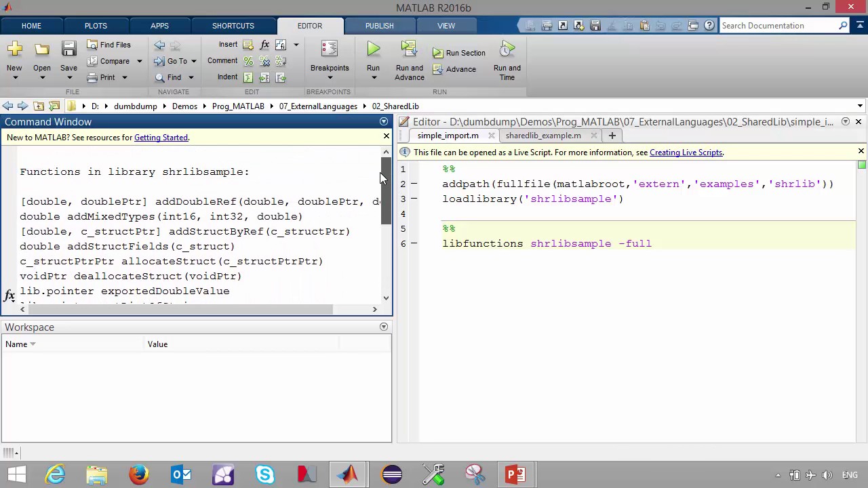Open the Windows Start menu
This screenshot has height=488, width=868.
point(16,474)
